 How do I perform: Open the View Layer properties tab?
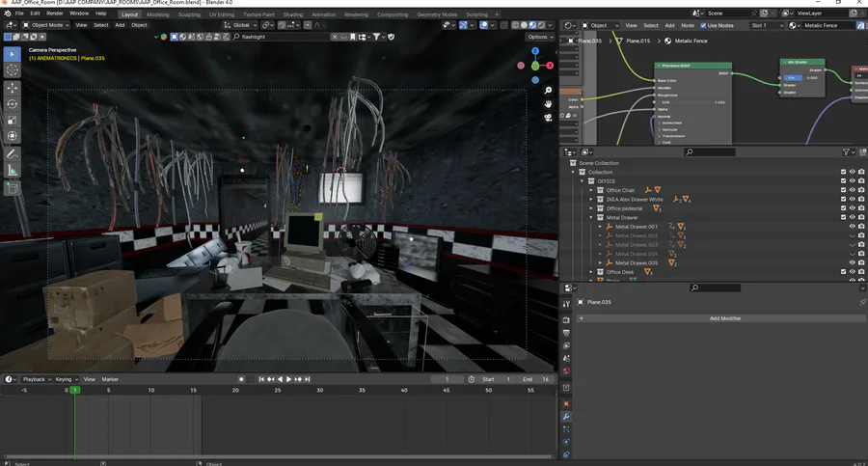(x=566, y=345)
